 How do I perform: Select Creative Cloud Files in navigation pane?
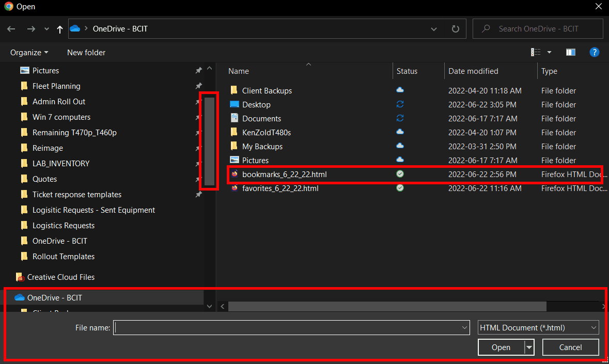point(60,277)
